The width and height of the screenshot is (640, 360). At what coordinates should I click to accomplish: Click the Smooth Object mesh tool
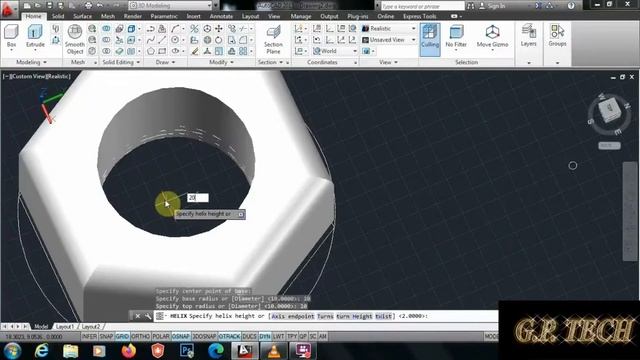click(x=75, y=40)
